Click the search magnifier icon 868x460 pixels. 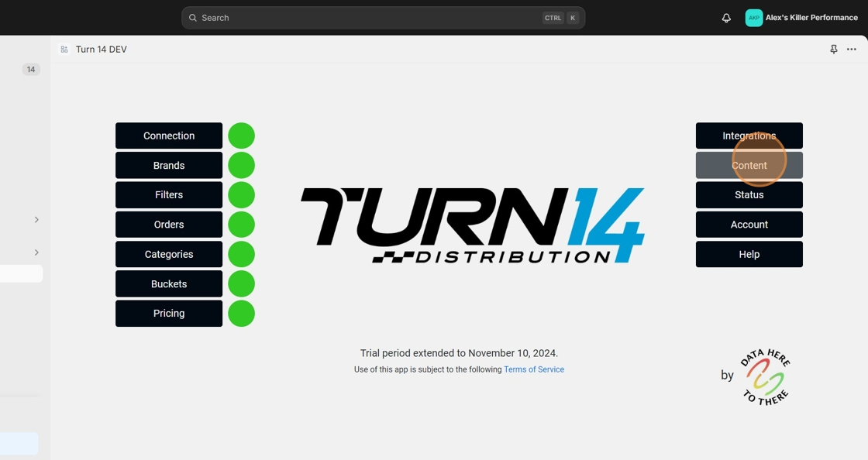[193, 18]
